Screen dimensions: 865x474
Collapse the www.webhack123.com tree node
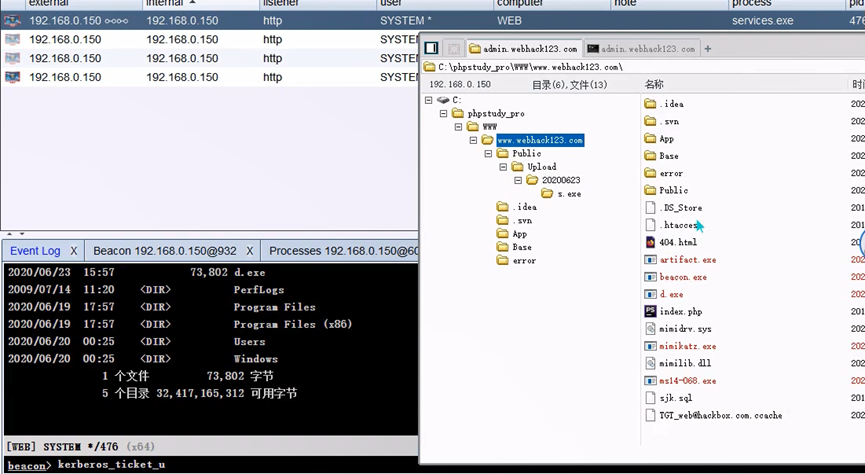click(474, 141)
